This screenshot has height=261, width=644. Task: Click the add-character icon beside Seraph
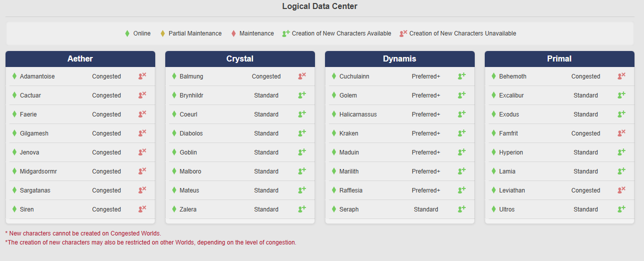462,209
